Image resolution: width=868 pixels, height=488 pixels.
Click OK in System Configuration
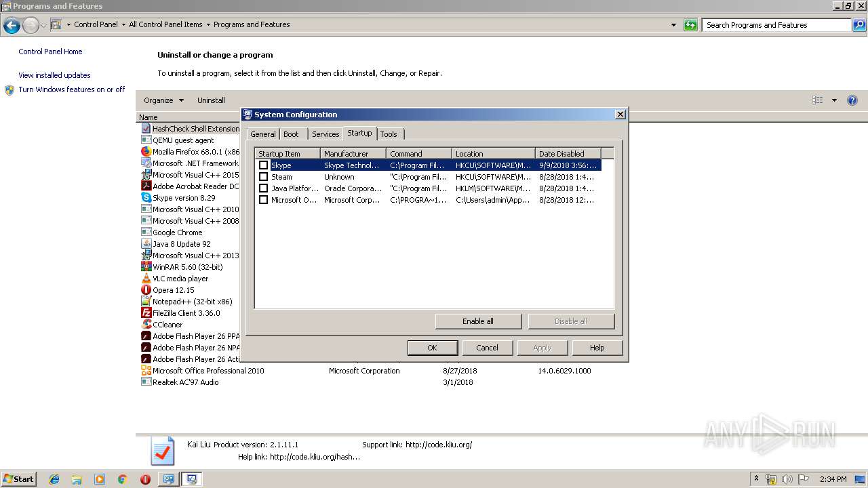click(x=432, y=348)
